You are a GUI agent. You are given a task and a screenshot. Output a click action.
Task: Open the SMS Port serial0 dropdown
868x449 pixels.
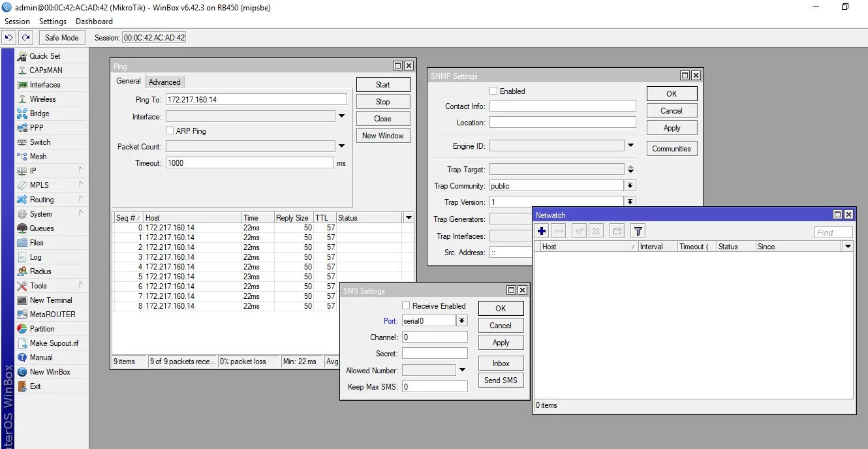462,320
